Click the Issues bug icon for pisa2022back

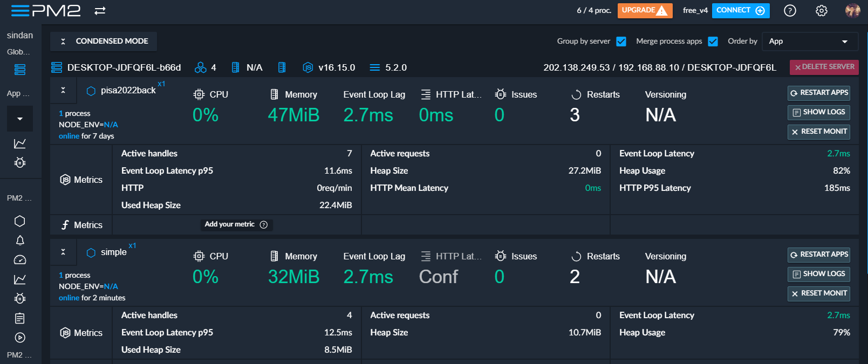[x=501, y=94]
